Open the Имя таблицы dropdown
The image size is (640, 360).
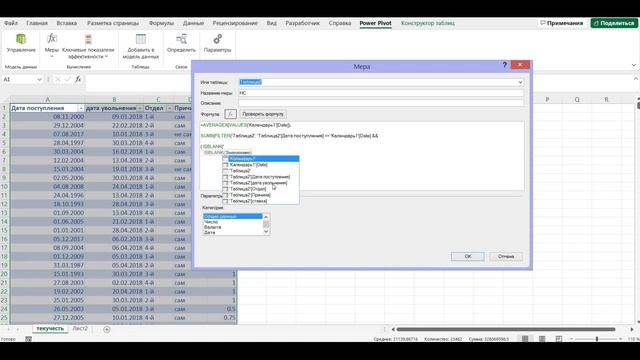tap(520, 82)
